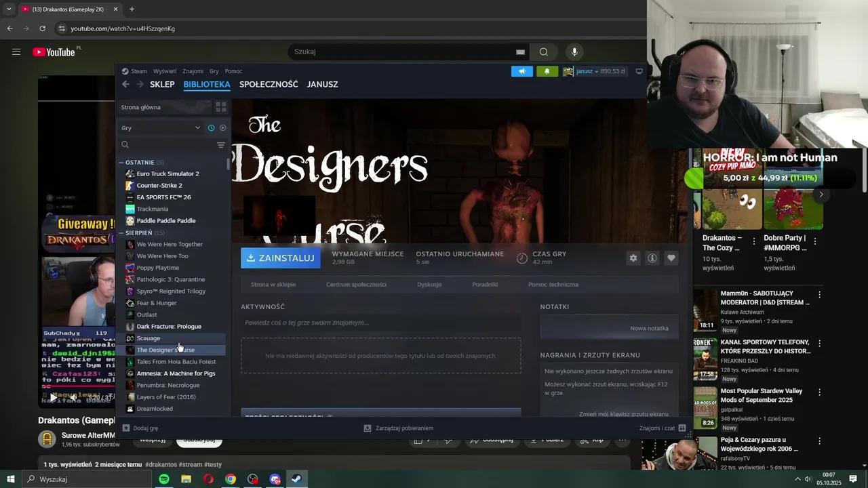Viewport: 868px width, 488px height.
Task: Open library collections grid view icon
Action: (x=220, y=107)
